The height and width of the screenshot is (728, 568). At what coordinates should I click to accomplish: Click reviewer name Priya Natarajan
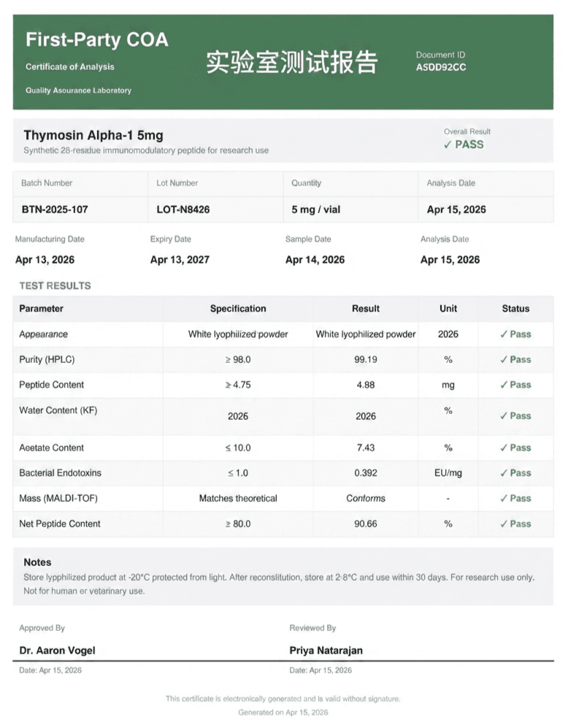tap(326, 651)
